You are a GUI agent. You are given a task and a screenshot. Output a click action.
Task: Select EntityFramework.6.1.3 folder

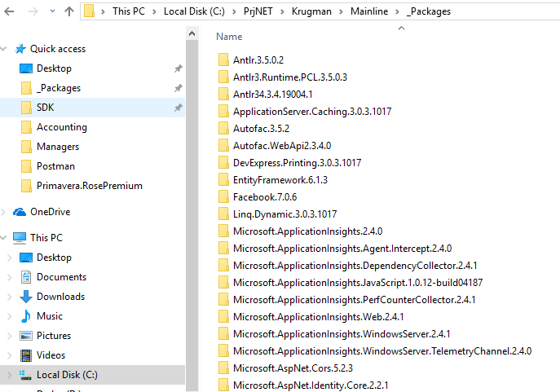(x=280, y=180)
